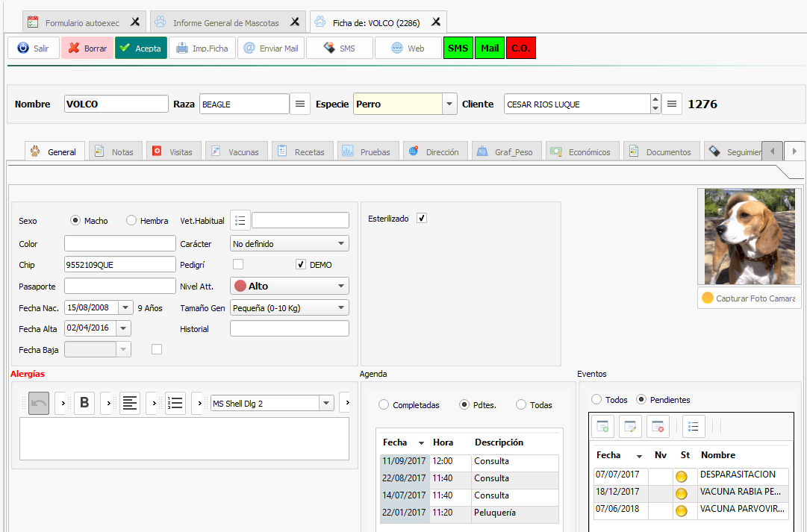Expand the Especie dropdown
This screenshot has height=532, width=807.
click(x=449, y=104)
